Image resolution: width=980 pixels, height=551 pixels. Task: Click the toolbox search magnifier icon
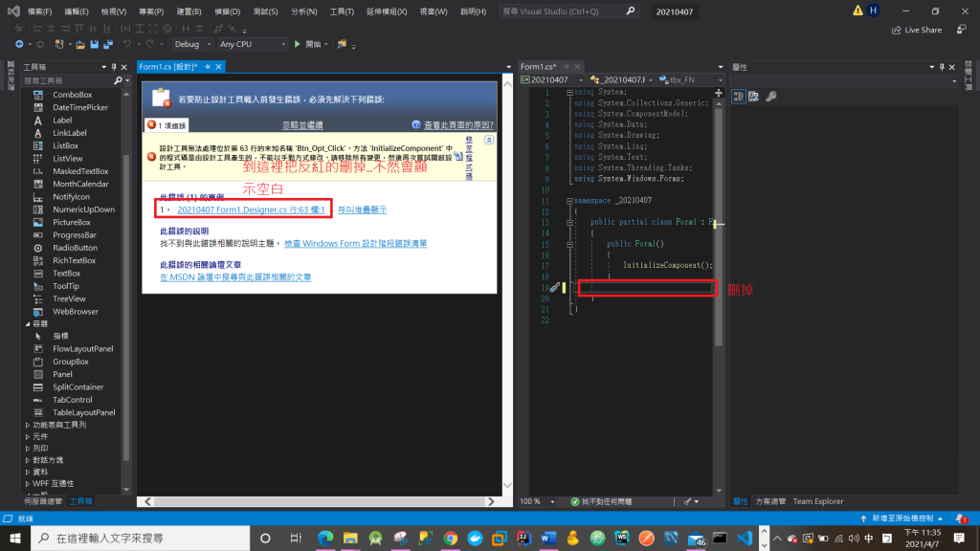pyautogui.click(x=118, y=80)
